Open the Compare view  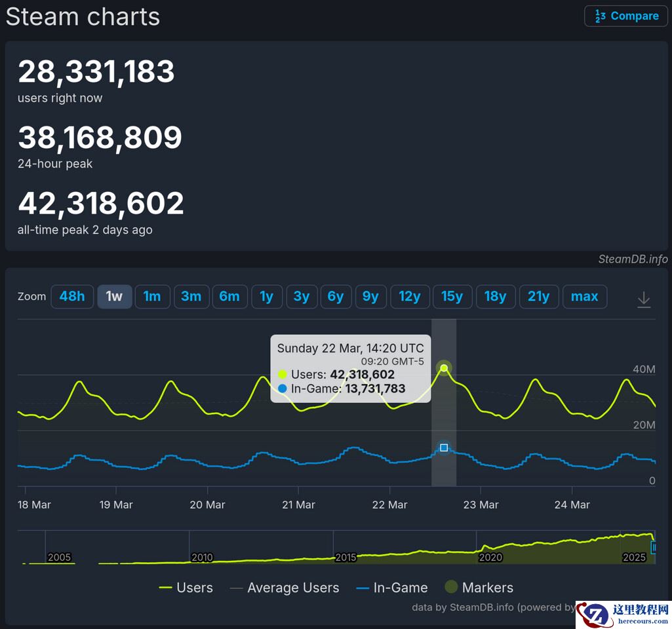pos(625,16)
